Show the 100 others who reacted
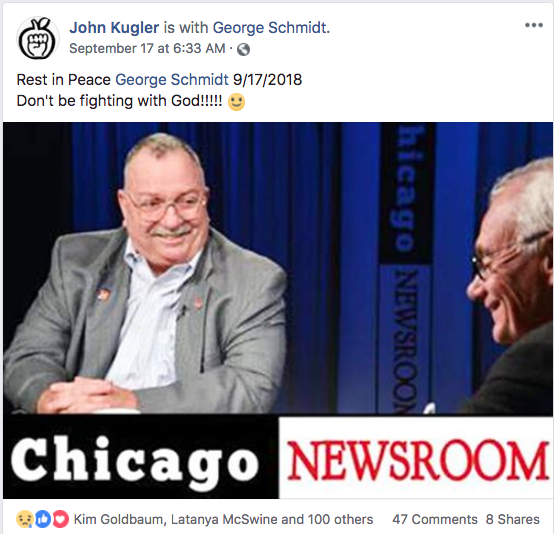Image resolution: width=554 pixels, height=534 pixels. 340,519
